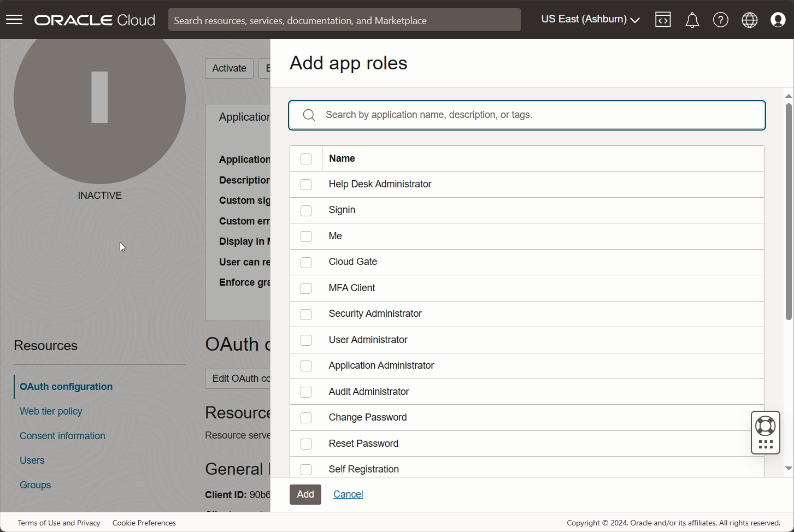Click the magnifier icon in the app roles search

(309, 115)
